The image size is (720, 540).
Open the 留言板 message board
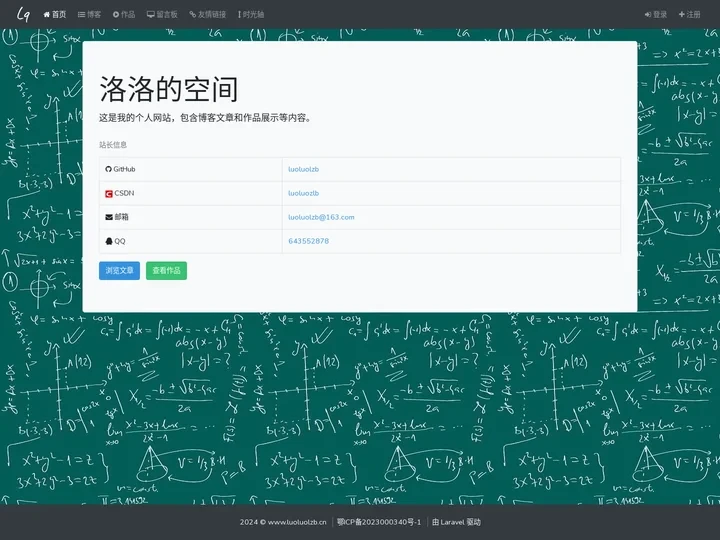pyautogui.click(x=162, y=15)
